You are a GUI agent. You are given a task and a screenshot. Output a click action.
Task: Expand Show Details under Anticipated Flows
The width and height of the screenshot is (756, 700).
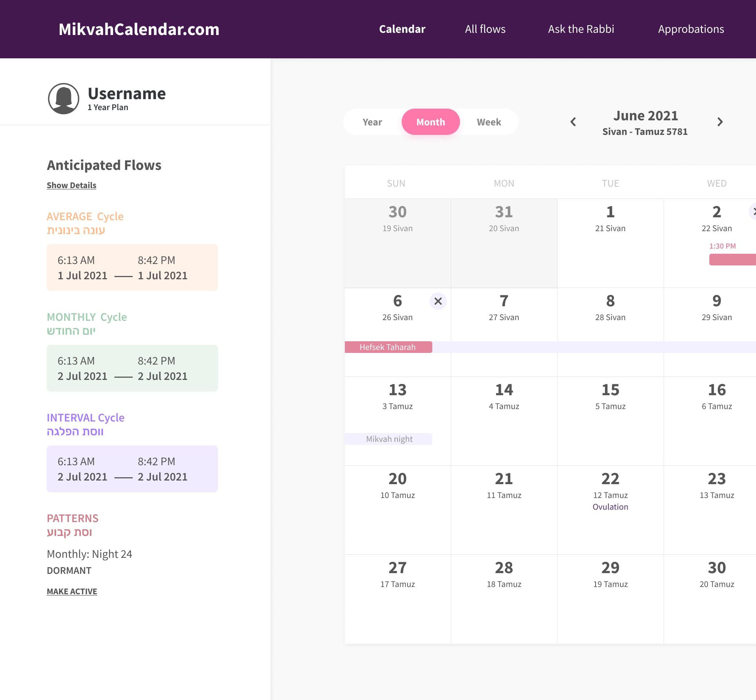point(71,185)
